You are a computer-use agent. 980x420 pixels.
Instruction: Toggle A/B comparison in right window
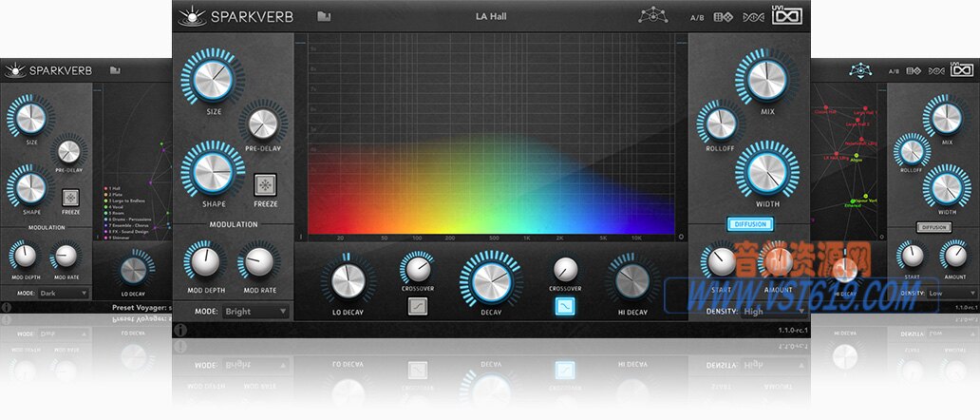tap(894, 71)
